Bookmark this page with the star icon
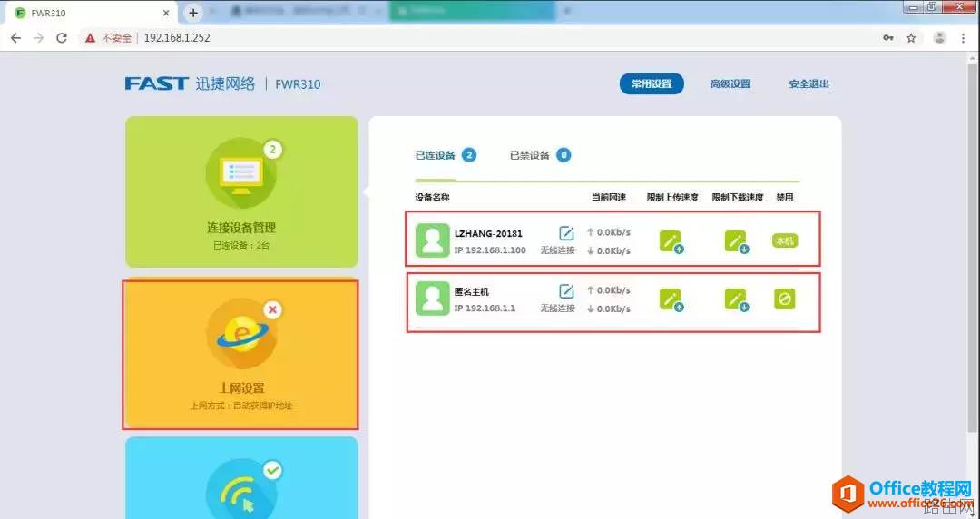Image resolution: width=980 pixels, height=519 pixels. pyautogui.click(x=911, y=38)
